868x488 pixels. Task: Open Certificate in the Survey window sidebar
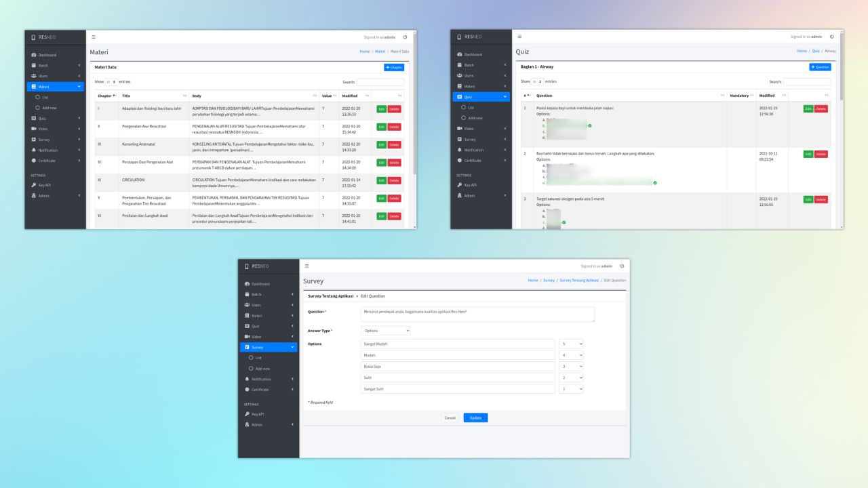(x=260, y=390)
